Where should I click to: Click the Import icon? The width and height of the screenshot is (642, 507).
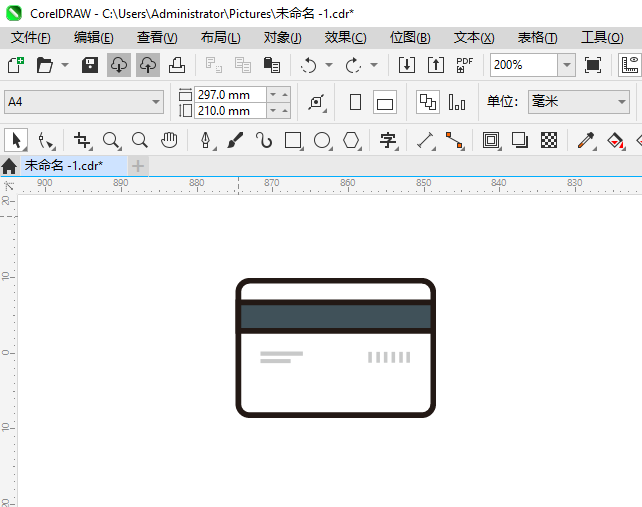(407, 65)
